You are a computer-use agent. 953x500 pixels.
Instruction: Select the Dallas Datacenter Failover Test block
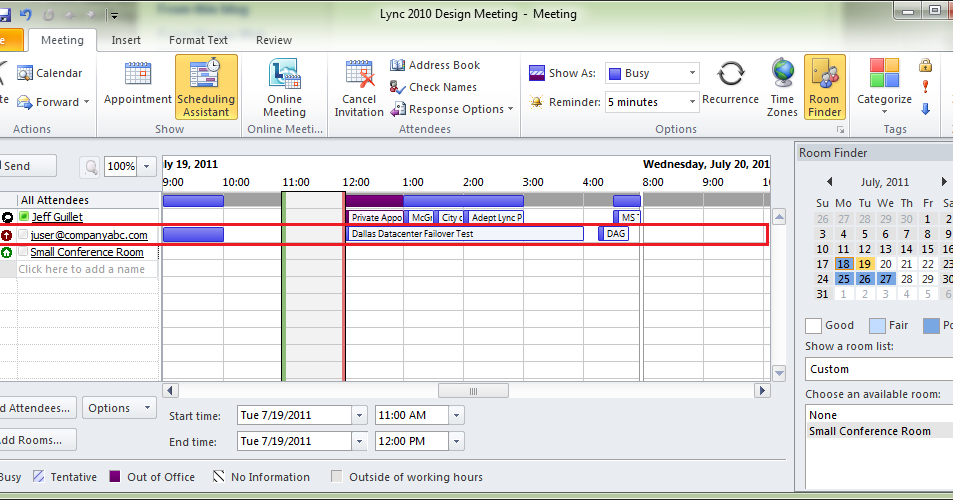pyautogui.click(x=465, y=234)
